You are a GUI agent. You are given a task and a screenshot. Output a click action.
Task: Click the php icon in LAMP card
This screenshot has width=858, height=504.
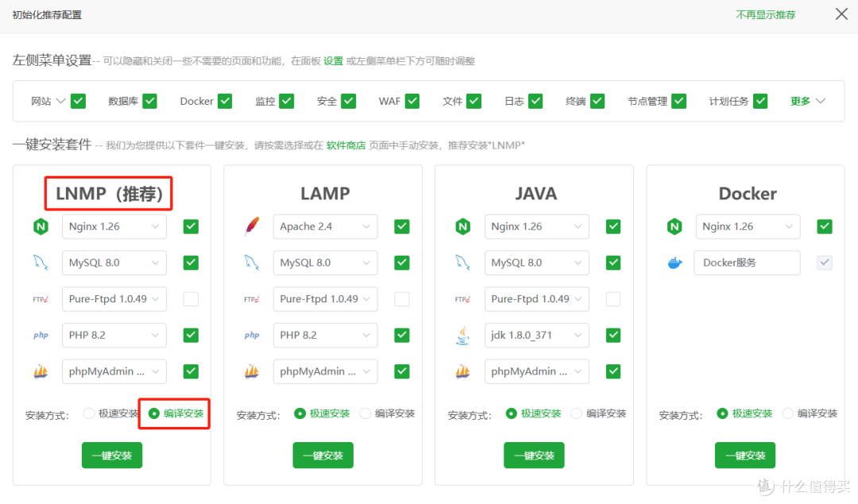(x=252, y=335)
